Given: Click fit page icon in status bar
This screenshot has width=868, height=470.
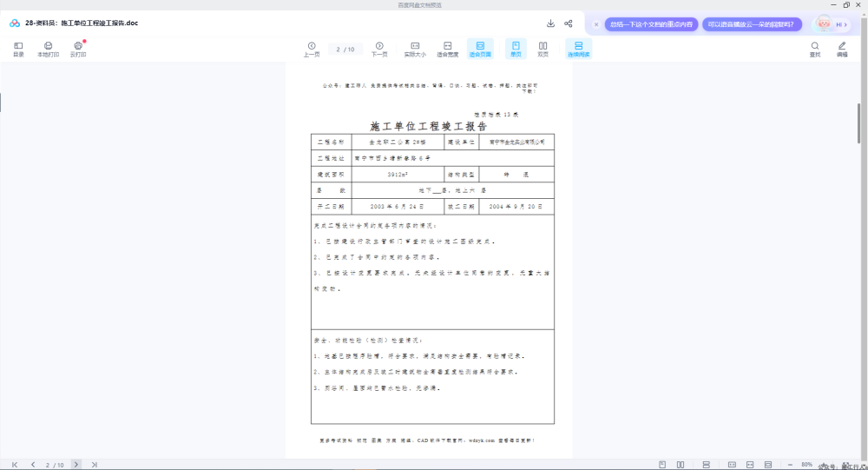Looking at the screenshot, I should pos(768,465).
